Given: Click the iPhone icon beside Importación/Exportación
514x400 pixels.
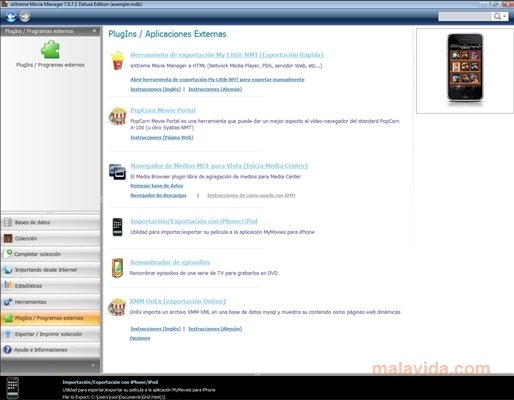Looking at the screenshot, I should tap(117, 227).
